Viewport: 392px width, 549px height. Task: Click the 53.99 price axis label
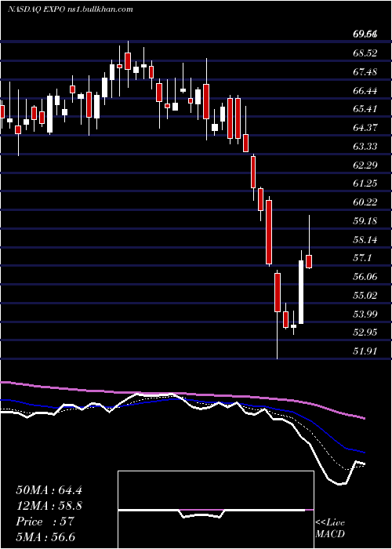(365, 314)
